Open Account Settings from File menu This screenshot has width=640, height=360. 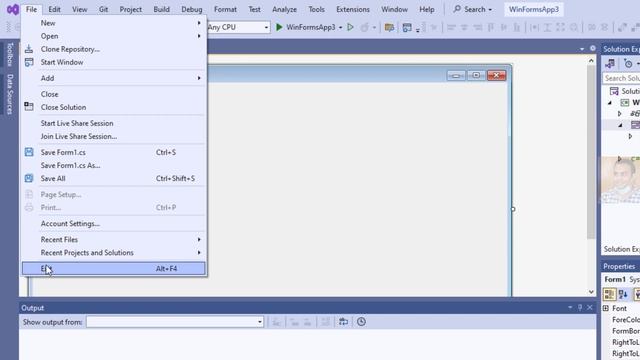113,224
